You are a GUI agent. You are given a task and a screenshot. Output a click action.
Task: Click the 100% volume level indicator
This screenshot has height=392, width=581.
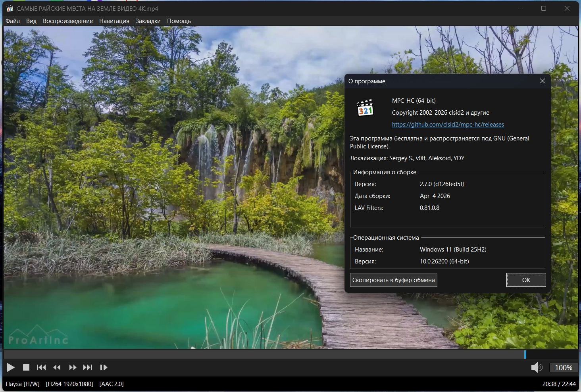click(563, 368)
